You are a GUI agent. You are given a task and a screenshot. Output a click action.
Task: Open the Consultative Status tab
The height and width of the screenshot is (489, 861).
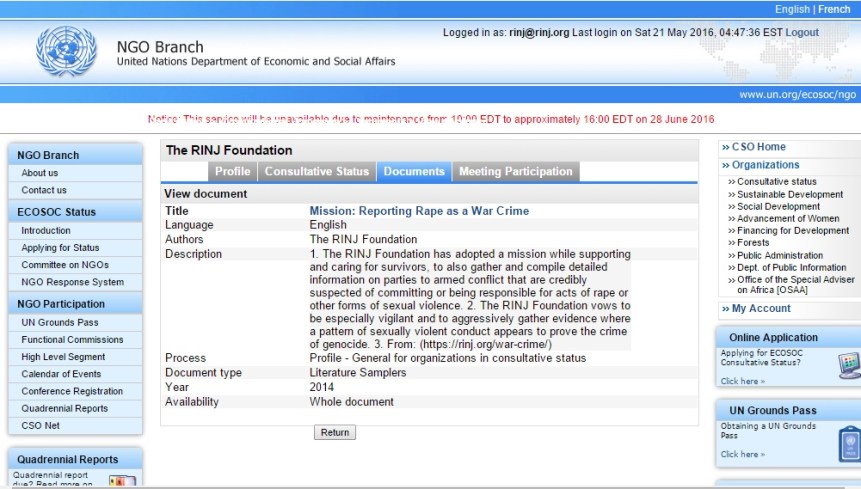pyautogui.click(x=316, y=172)
